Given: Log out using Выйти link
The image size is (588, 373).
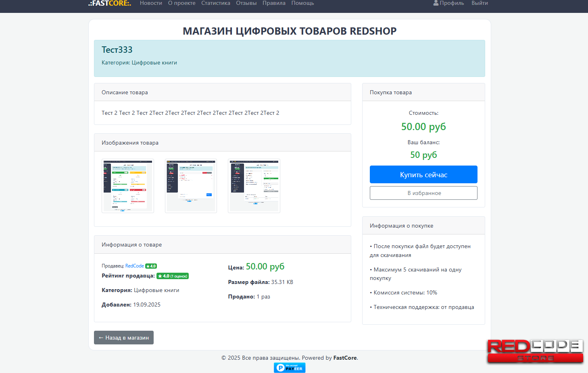Looking at the screenshot, I should click(480, 3).
